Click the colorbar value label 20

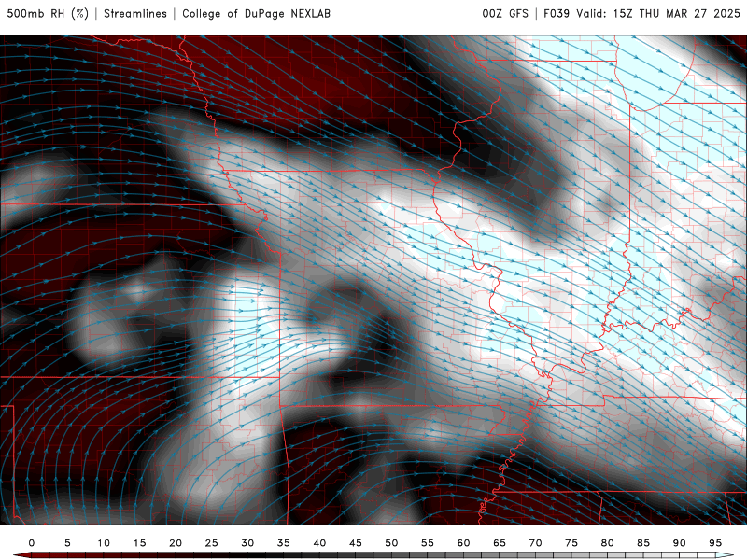(x=176, y=543)
